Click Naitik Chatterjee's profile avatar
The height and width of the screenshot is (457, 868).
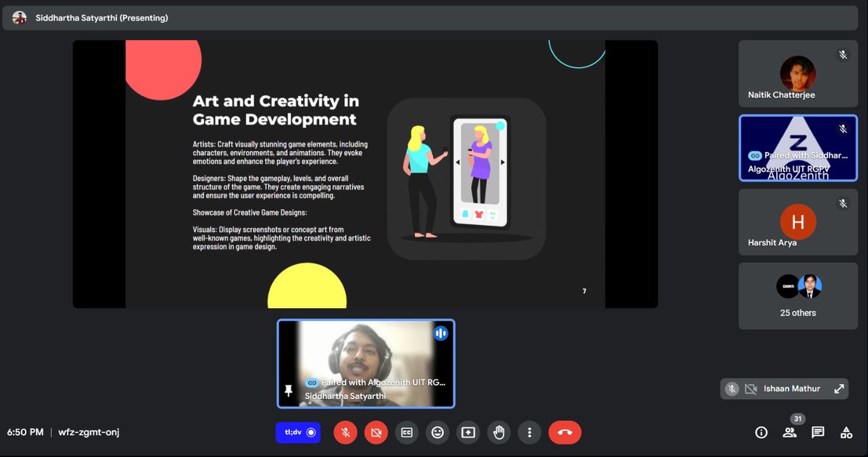[x=798, y=73]
